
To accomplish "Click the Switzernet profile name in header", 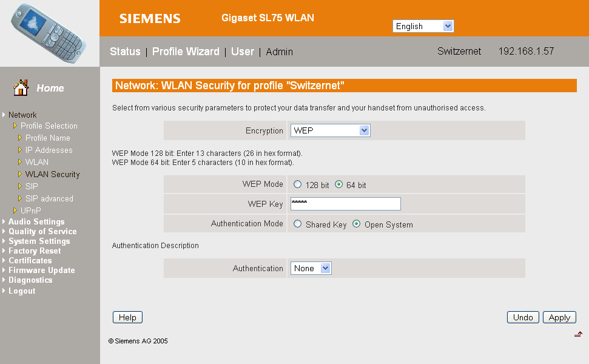I will (459, 51).
